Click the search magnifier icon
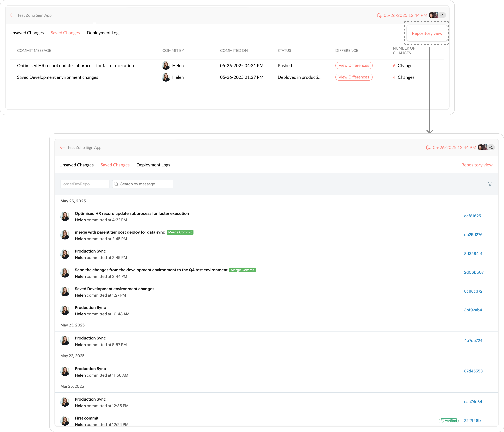The image size is (504, 432). pos(116,184)
